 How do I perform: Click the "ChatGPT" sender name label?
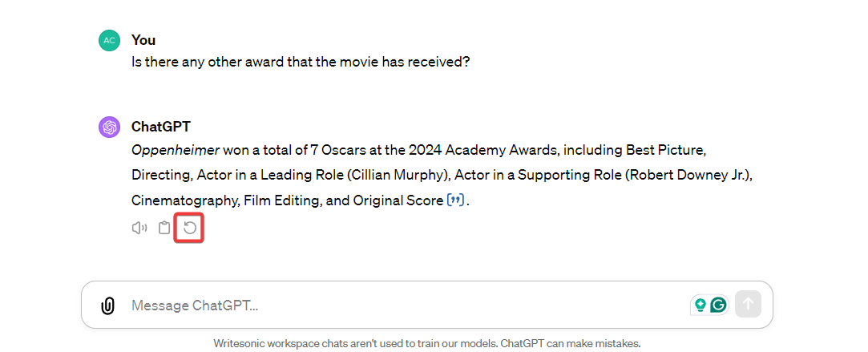click(x=160, y=127)
